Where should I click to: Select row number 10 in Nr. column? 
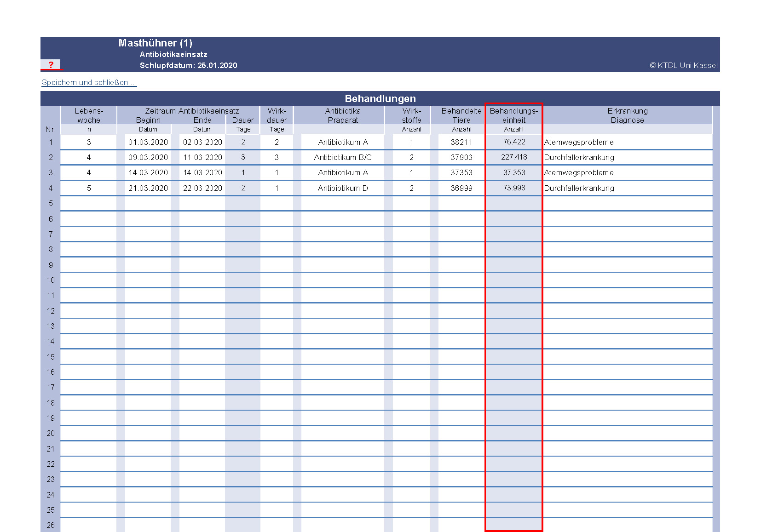click(x=51, y=280)
